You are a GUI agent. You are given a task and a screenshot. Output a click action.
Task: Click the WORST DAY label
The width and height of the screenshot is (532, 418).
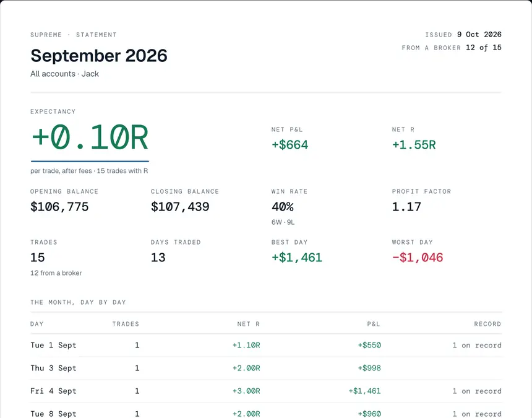pyautogui.click(x=412, y=242)
